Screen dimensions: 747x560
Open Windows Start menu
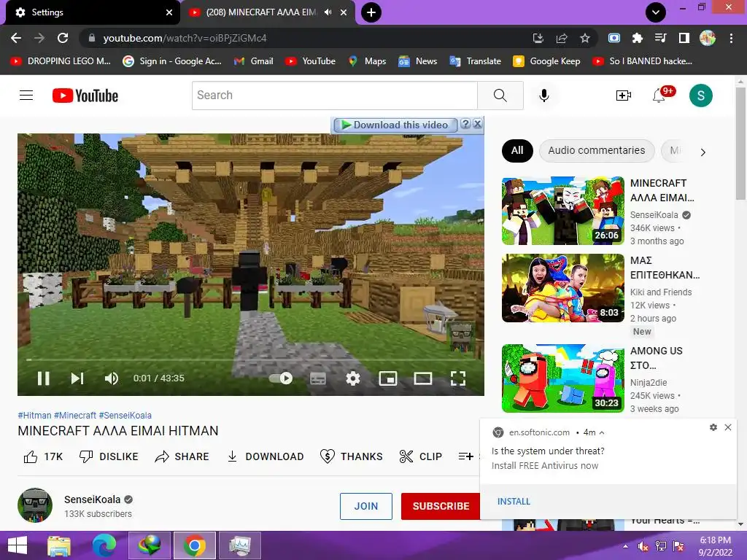[18, 545]
